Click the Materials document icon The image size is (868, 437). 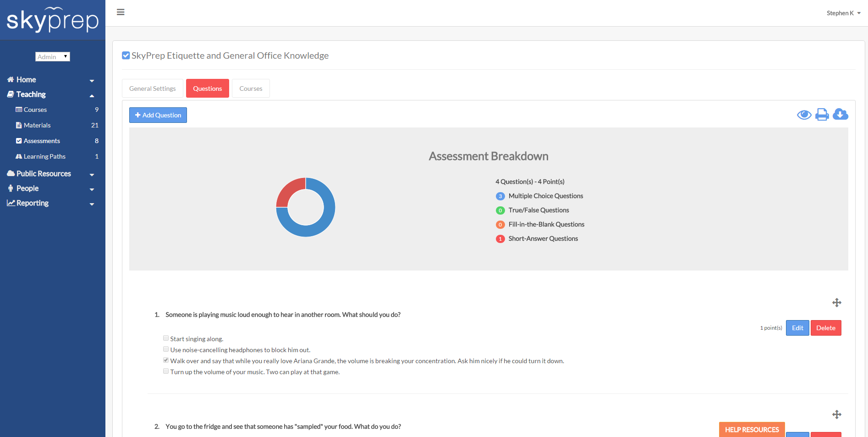(x=19, y=125)
